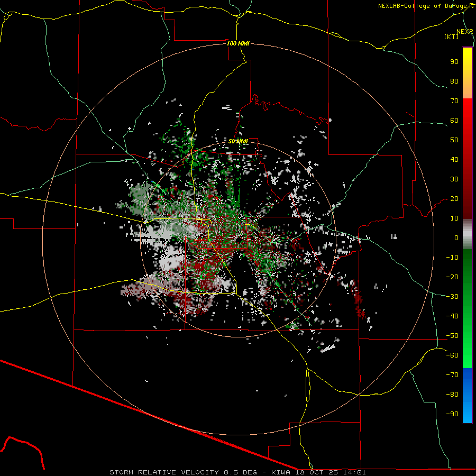Click the dark green segment of the color bar
Image resolution: width=476 pixels, height=476 pixels.
point(467,308)
